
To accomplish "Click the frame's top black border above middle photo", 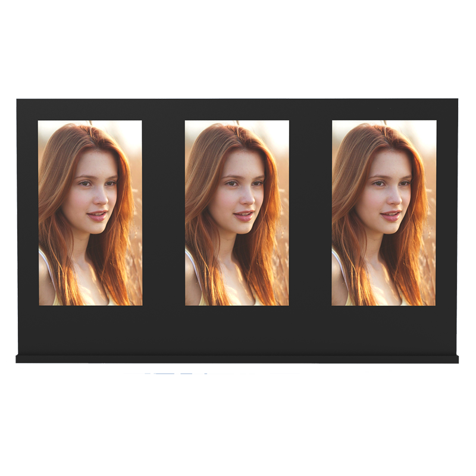I will pyautogui.click(x=236, y=109).
